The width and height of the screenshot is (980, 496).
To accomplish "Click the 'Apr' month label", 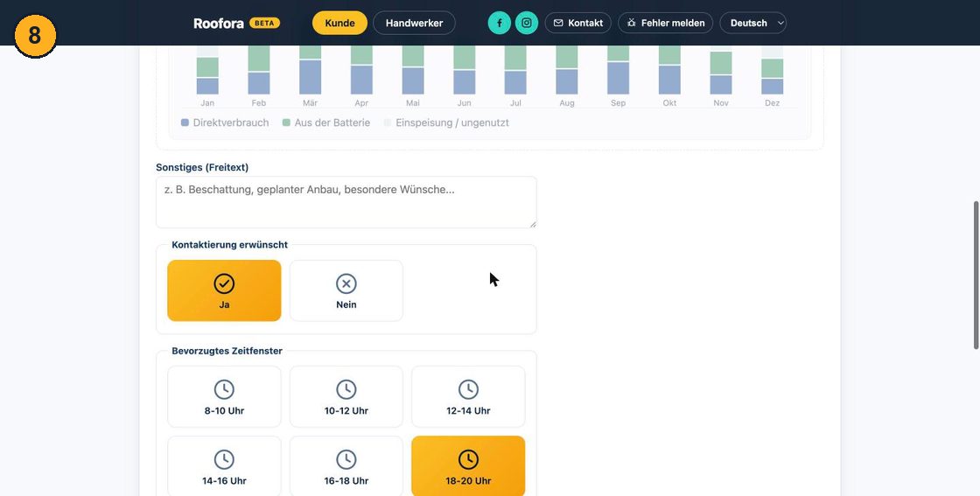I will (x=361, y=103).
